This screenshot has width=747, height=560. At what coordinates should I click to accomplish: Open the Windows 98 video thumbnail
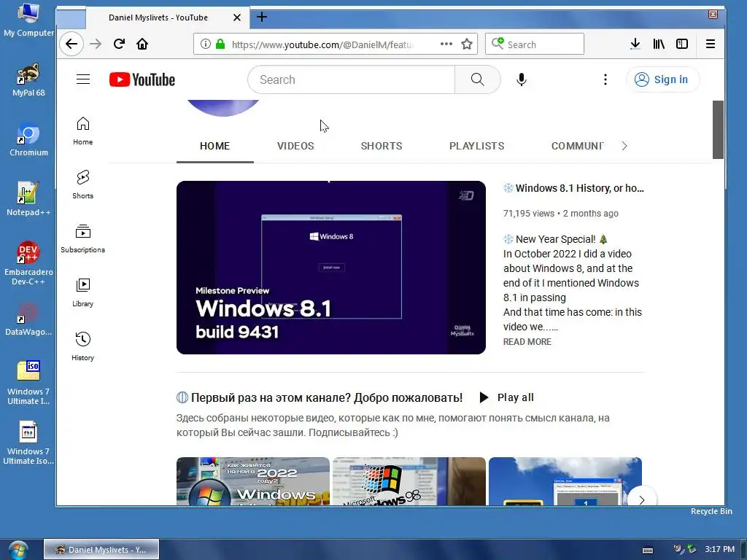point(409,481)
